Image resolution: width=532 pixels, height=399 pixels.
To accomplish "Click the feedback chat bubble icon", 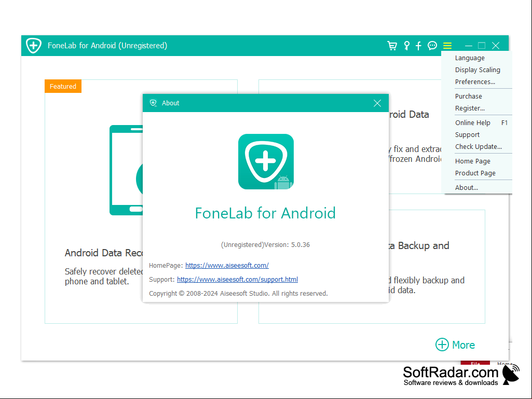I will tap(432, 46).
